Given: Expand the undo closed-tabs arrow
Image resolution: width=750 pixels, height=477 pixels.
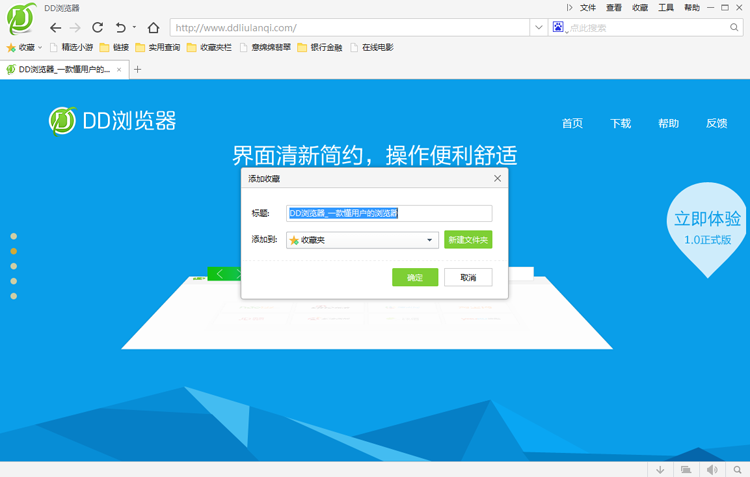Looking at the screenshot, I should tap(134, 27).
